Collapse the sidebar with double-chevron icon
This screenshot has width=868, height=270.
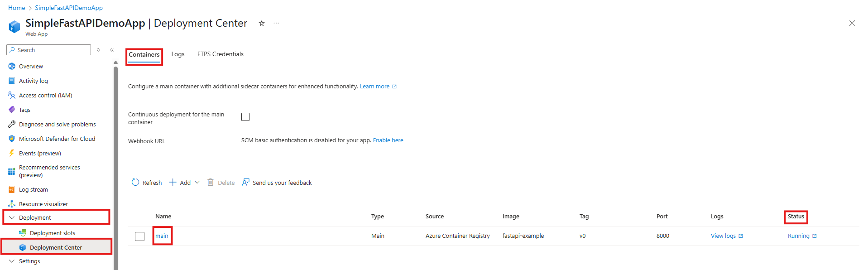pyautogui.click(x=112, y=50)
